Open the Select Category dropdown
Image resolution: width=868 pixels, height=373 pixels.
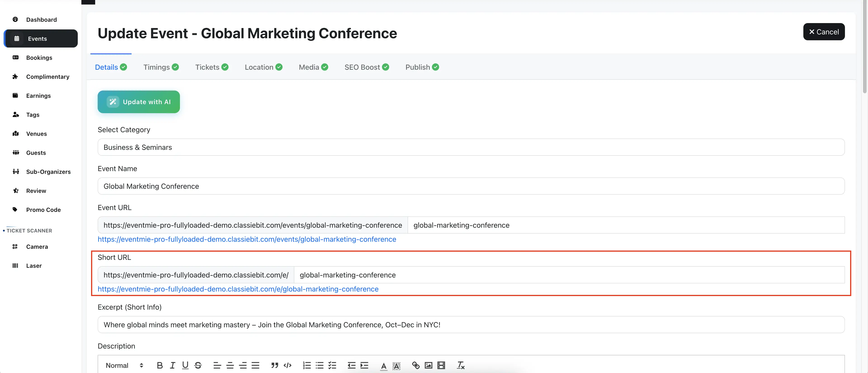point(471,147)
